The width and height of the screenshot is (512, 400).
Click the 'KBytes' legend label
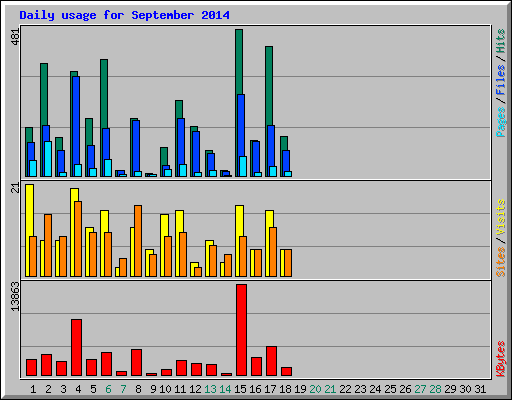pyautogui.click(x=500, y=359)
